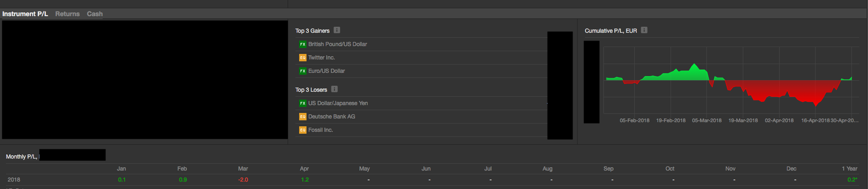Open the Cash tab

pos(95,14)
